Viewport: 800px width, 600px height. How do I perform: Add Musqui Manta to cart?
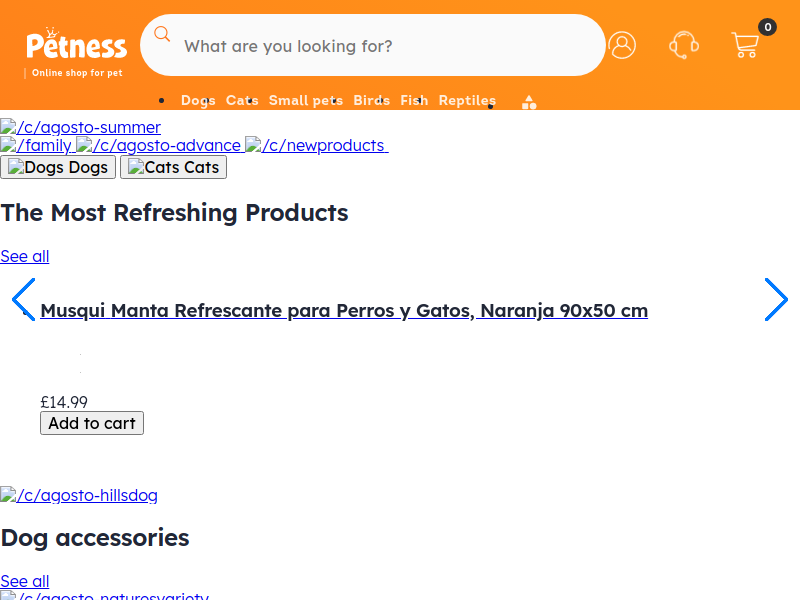pyautogui.click(x=92, y=423)
